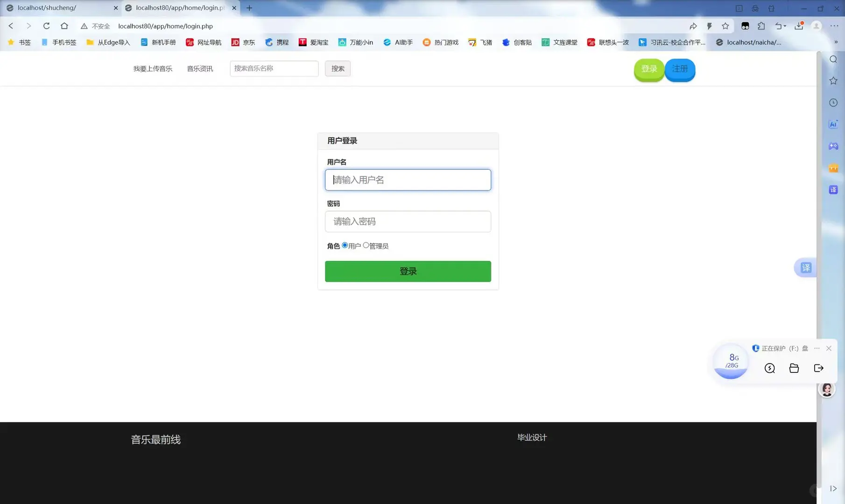Click the cartoon avatar assistant icon

point(827,389)
